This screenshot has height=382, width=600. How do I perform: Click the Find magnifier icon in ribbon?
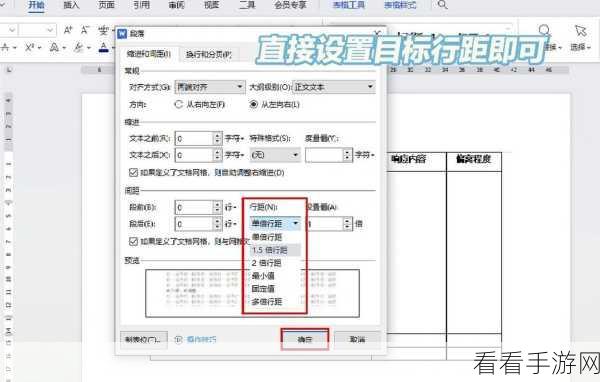click(545, 30)
